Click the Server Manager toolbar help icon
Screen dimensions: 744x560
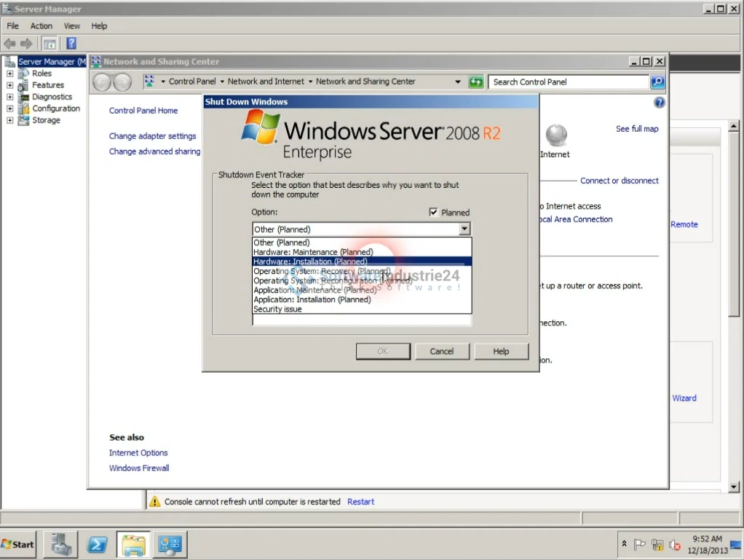pyautogui.click(x=71, y=44)
